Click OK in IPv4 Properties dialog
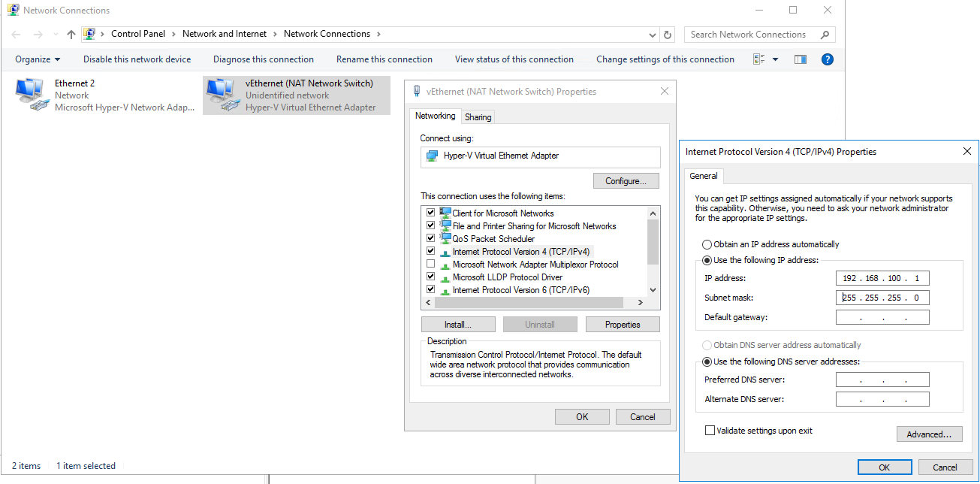This screenshot has height=484, width=980. tap(885, 467)
